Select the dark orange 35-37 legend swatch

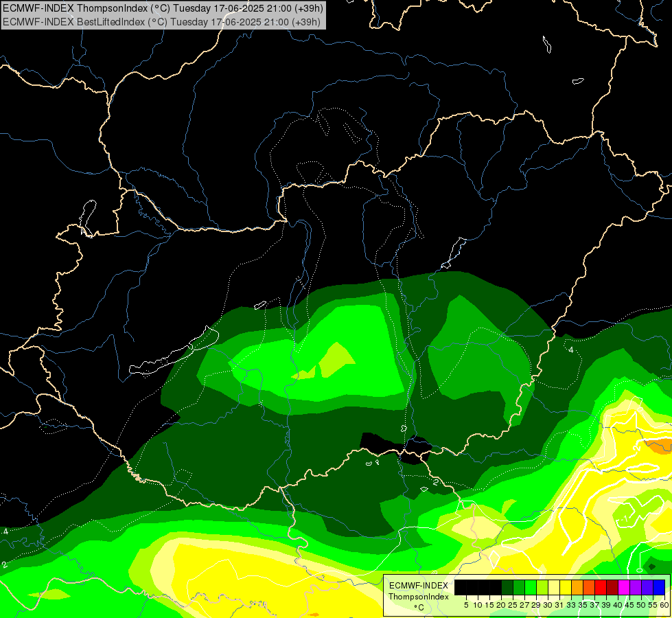tap(589, 587)
